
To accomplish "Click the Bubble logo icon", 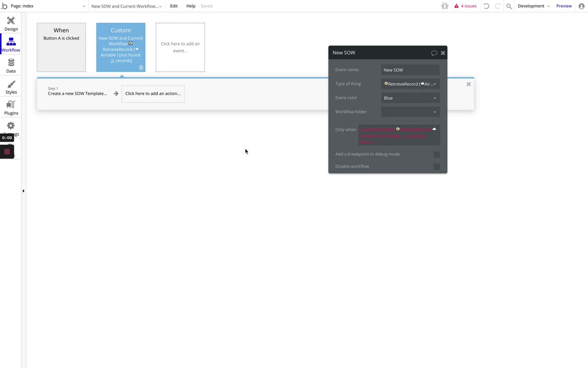I will 4,6.
